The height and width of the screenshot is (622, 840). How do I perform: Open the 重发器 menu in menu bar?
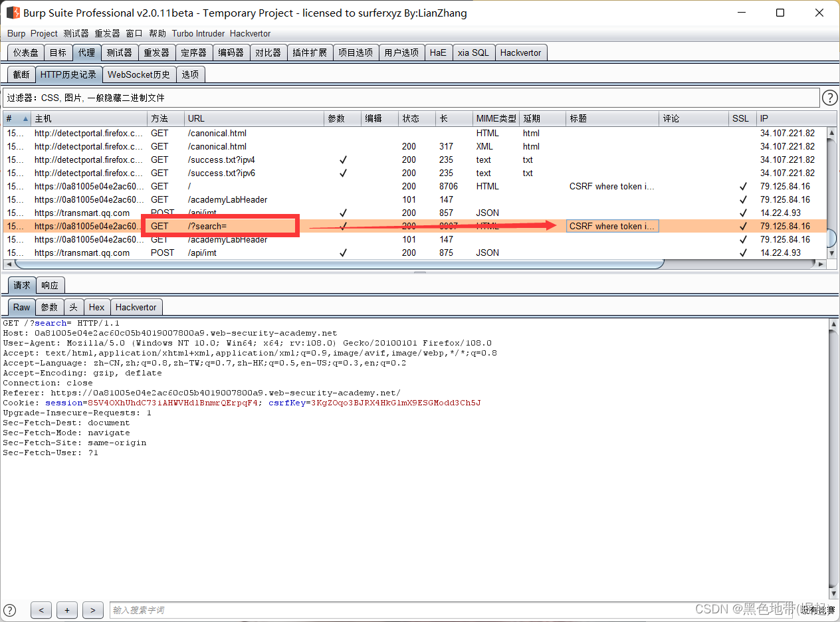tap(107, 33)
